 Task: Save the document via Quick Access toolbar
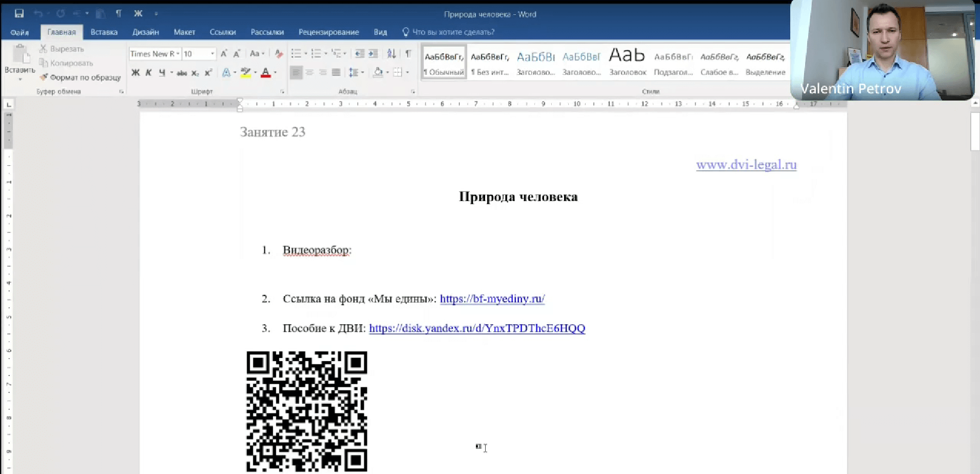pos(19,13)
